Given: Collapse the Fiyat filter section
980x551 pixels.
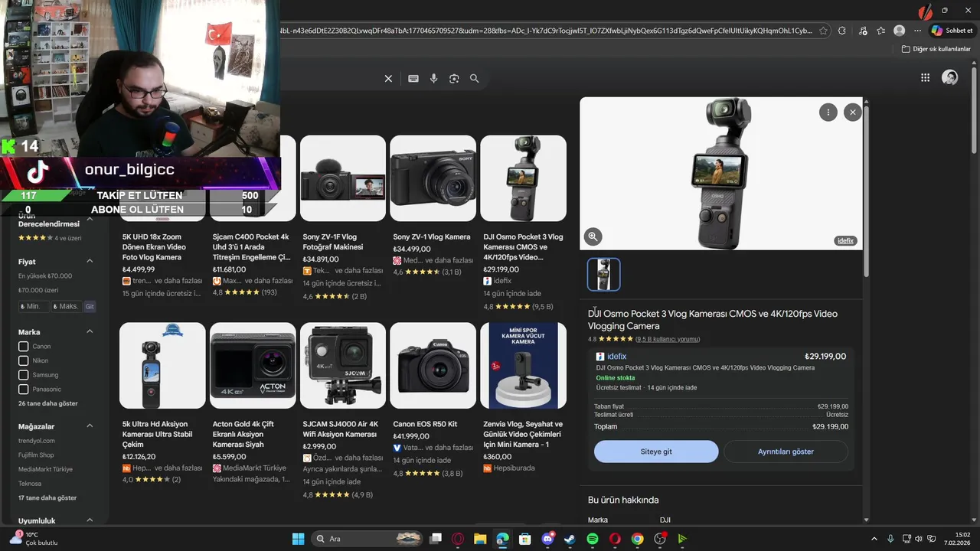Looking at the screenshot, I should coord(90,261).
